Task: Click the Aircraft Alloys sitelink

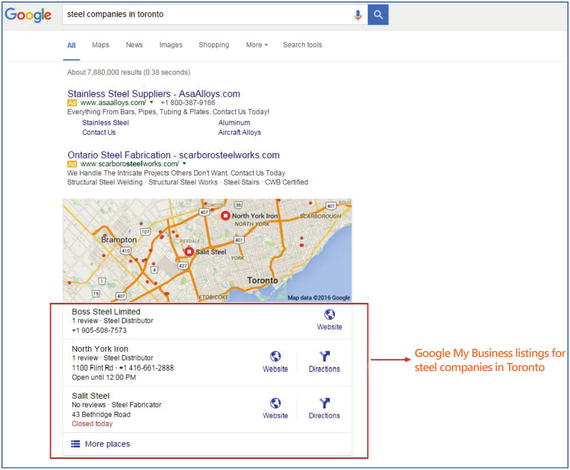Action: (x=240, y=132)
